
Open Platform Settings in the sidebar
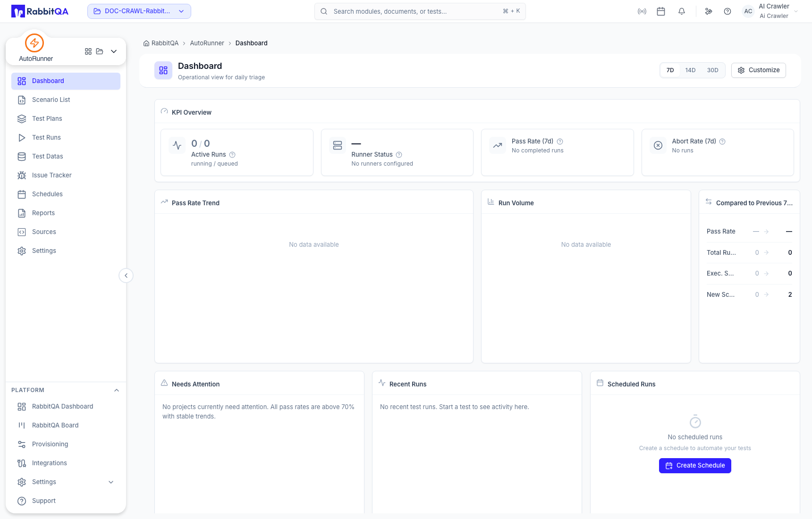click(66, 482)
